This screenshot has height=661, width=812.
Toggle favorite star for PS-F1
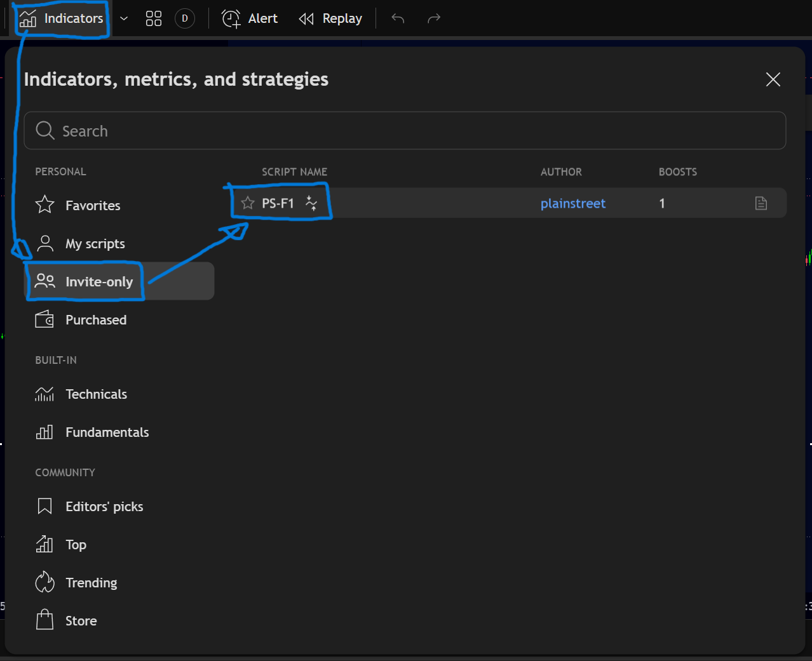pyautogui.click(x=248, y=203)
